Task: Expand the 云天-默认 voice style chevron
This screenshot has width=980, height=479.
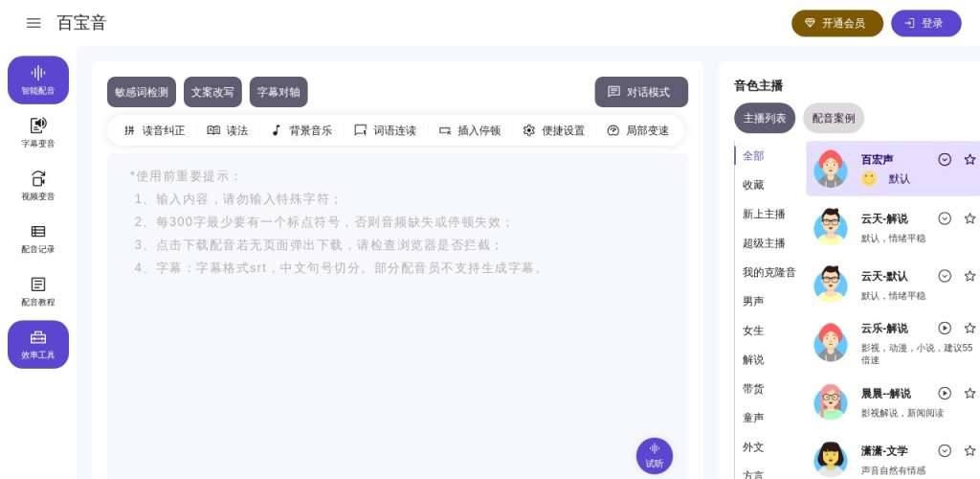Action: [x=945, y=276]
